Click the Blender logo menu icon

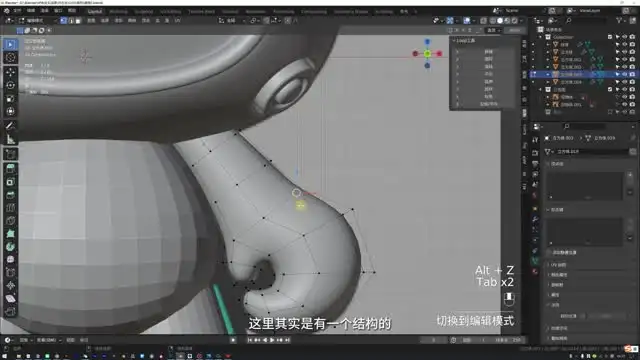click(x=7, y=11)
